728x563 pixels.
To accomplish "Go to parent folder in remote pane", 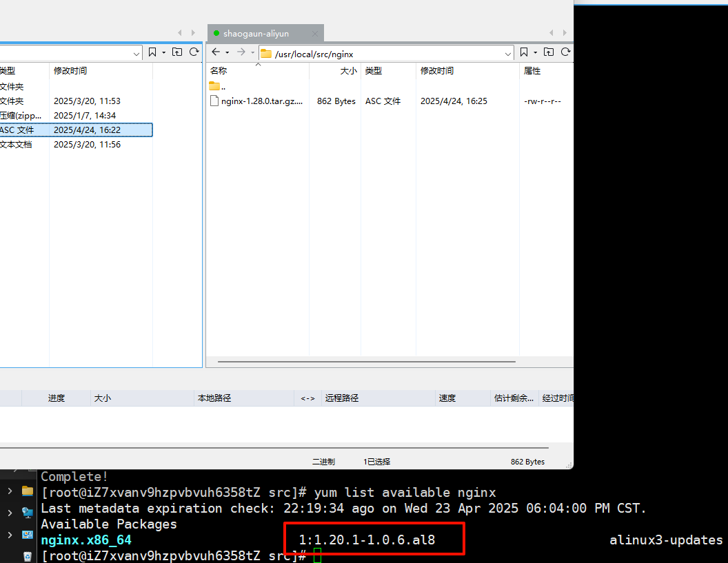I will pyautogui.click(x=549, y=52).
